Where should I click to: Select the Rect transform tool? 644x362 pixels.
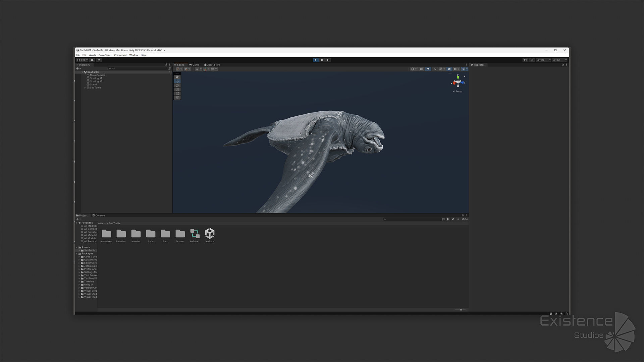[x=177, y=94]
